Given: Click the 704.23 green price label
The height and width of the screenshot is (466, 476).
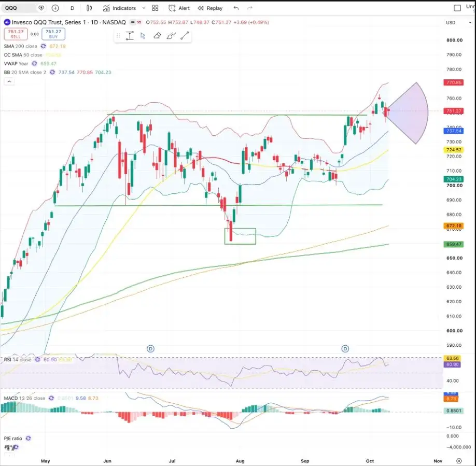Looking at the screenshot, I should pyautogui.click(x=454, y=179).
